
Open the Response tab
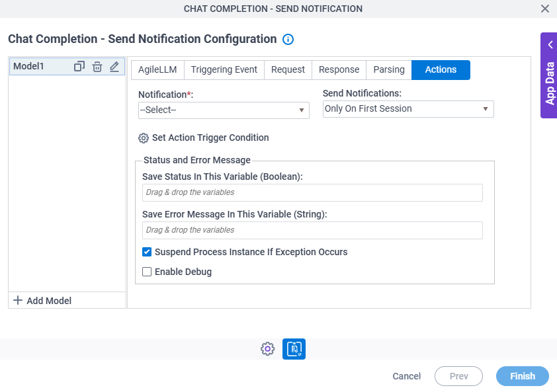(x=339, y=69)
